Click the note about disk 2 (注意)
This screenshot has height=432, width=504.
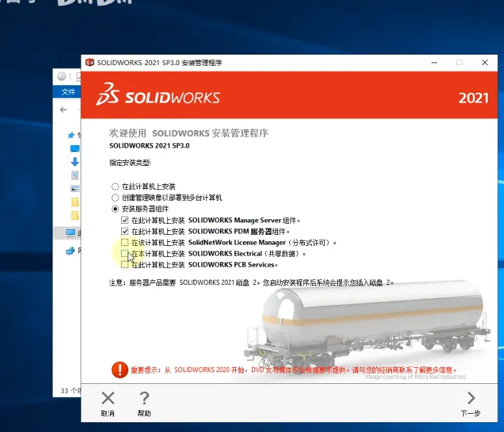point(251,282)
